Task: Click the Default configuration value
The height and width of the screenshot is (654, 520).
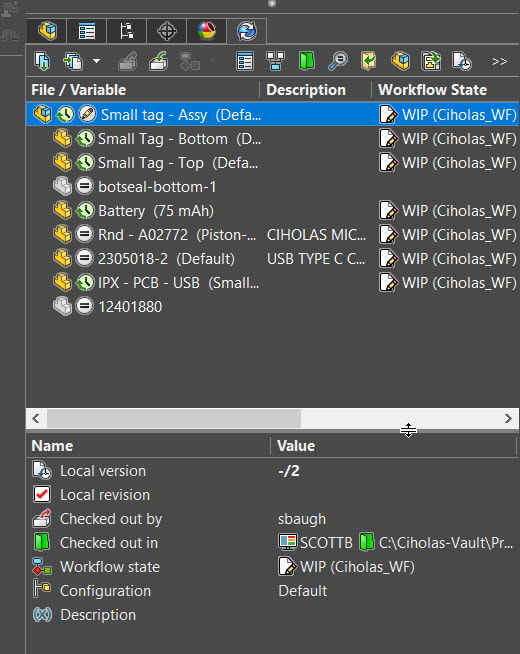Action: click(x=303, y=591)
